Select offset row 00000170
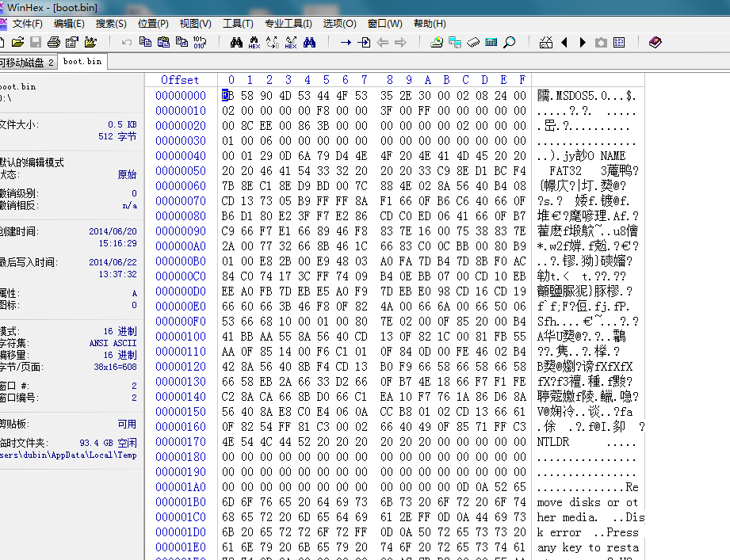The height and width of the screenshot is (560, 730). 181,442
